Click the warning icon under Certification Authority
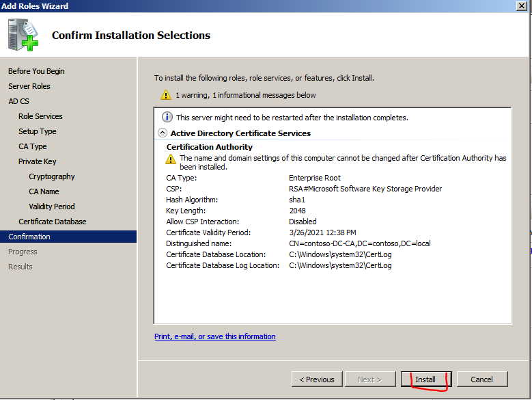Image resolution: width=532 pixels, height=400 pixels. click(170, 159)
